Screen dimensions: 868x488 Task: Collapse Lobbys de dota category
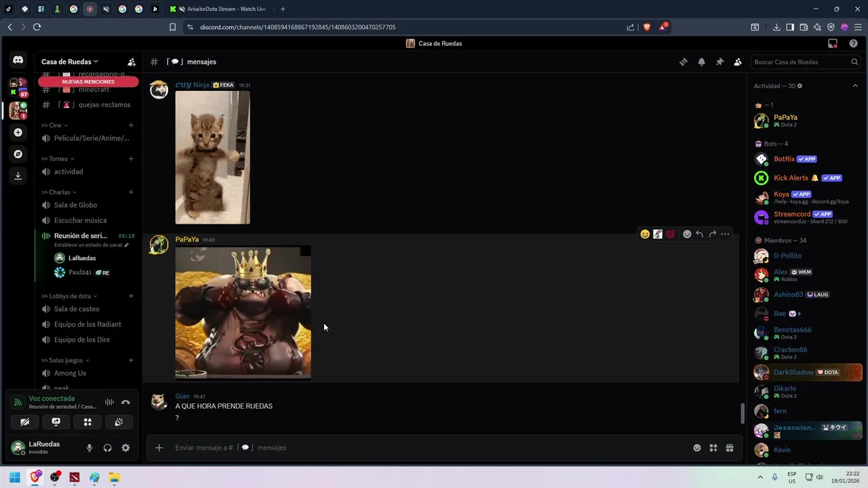pyautogui.click(x=69, y=296)
